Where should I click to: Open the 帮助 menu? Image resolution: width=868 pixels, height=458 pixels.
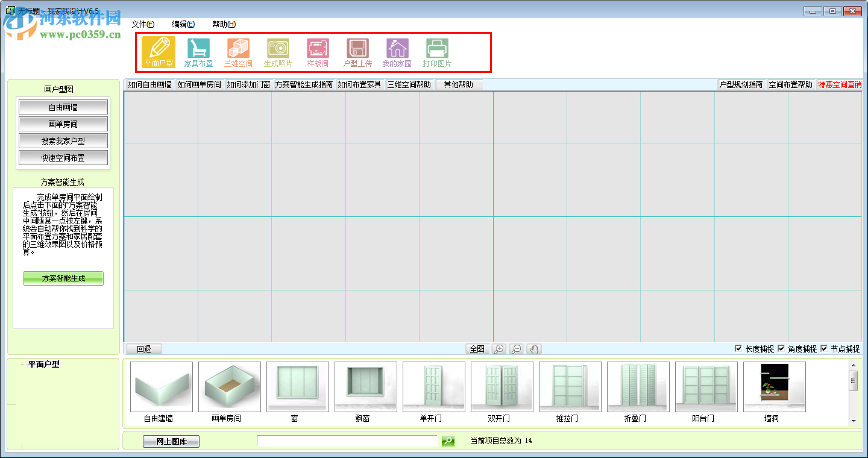pyautogui.click(x=224, y=24)
